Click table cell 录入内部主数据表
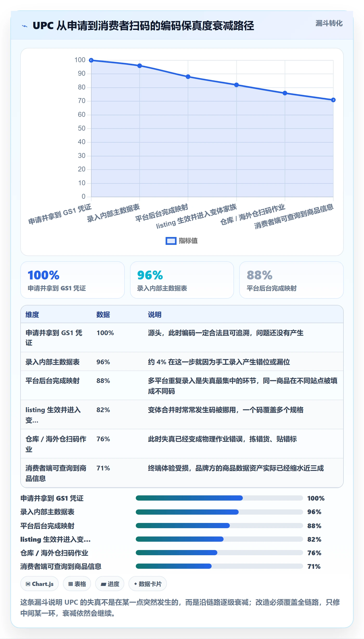 coord(53,362)
